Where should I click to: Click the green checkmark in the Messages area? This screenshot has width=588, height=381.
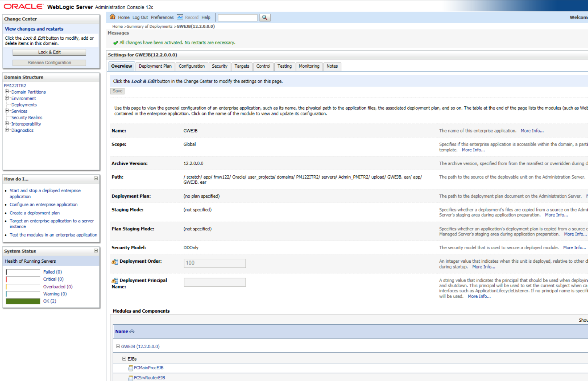click(116, 43)
